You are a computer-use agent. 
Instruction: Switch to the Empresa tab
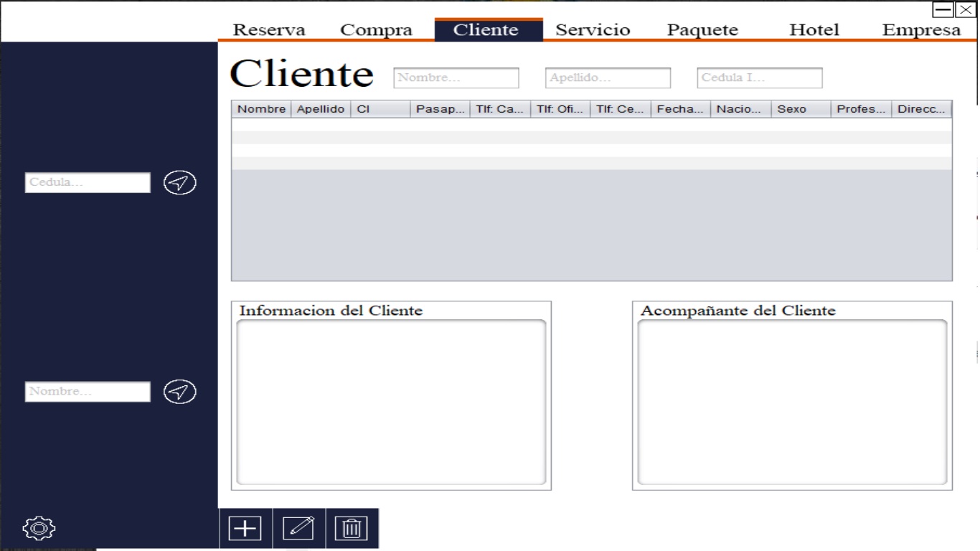pyautogui.click(x=921, y=30)
